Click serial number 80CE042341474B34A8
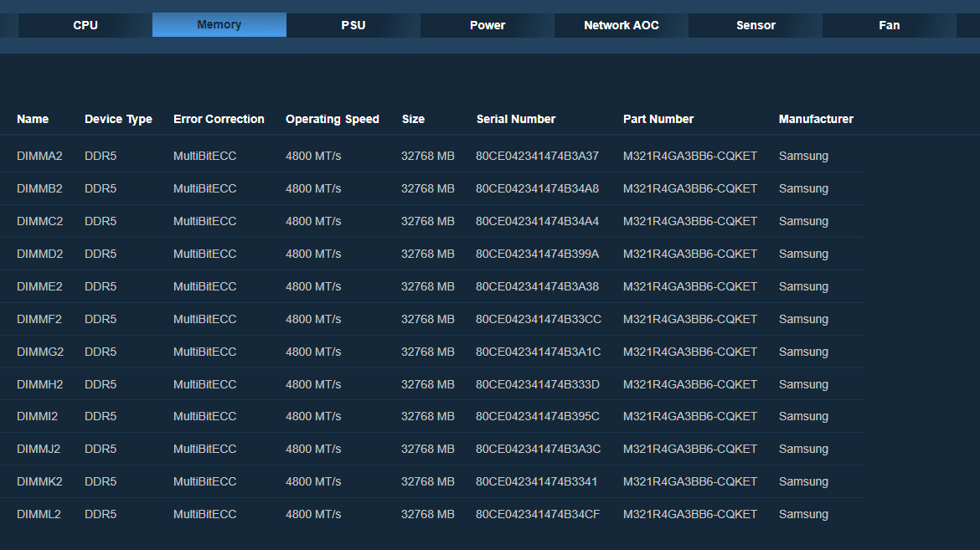 click(x=537, y=188)
